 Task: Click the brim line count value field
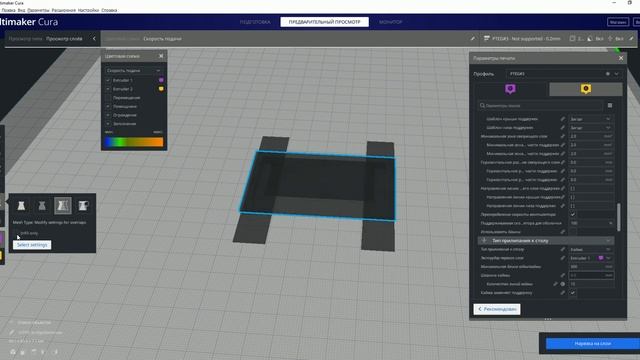[x=591, y=284]
